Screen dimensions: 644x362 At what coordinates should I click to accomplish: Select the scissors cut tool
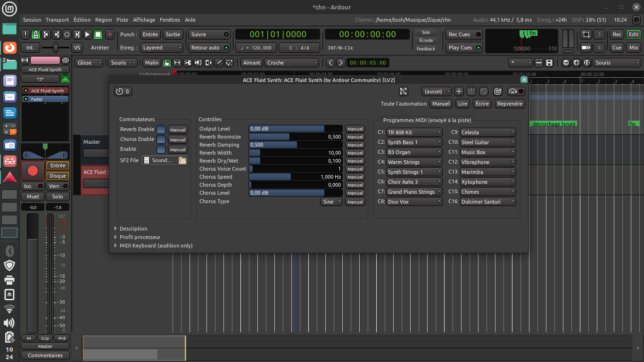[x=188, y=63]
